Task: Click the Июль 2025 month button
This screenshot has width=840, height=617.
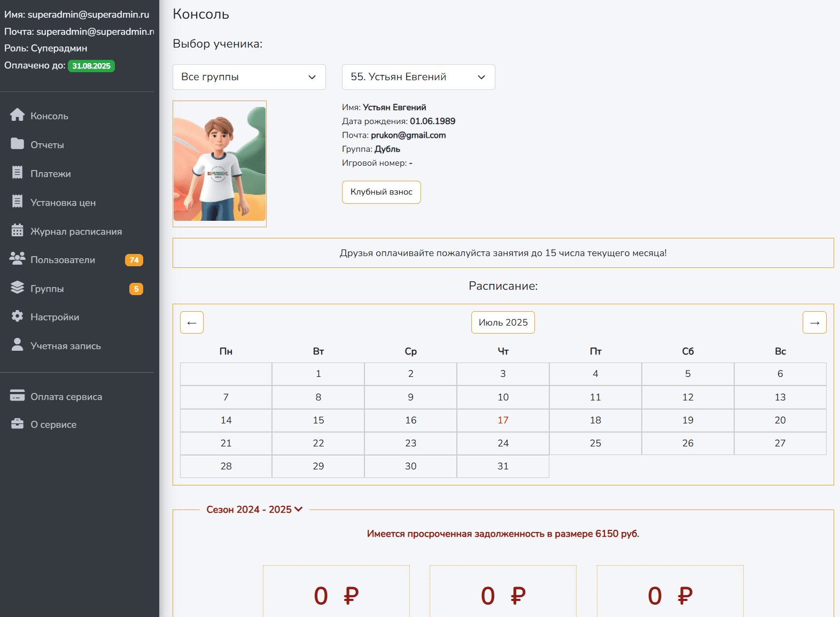Action: [x=503, y=322]
